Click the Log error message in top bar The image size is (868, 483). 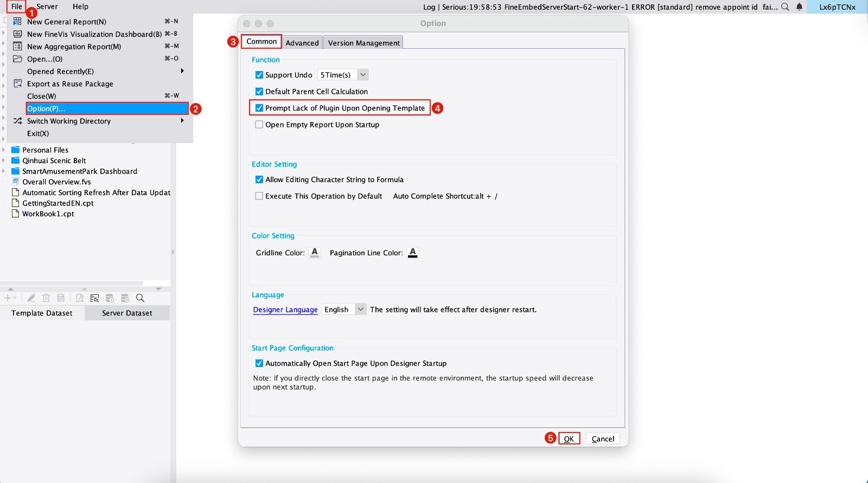[601, 7]
